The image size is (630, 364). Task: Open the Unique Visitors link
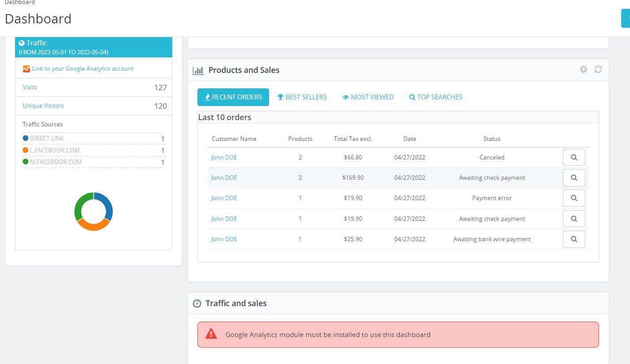coord(43,106)
